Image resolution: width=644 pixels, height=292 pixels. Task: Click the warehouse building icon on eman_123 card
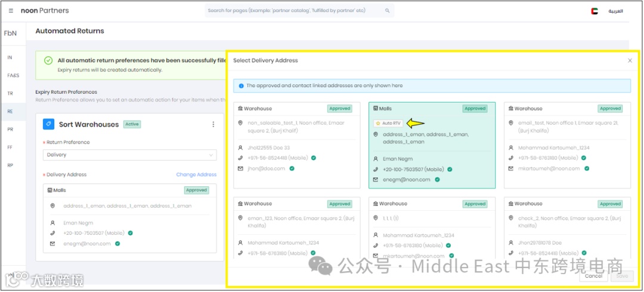(x=240, y=204)
